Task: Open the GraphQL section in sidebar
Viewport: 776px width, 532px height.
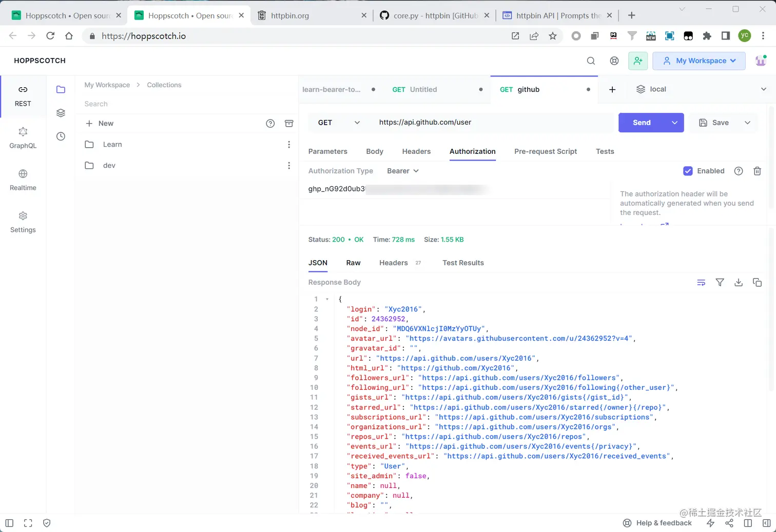Action: [x=23, y=138]
